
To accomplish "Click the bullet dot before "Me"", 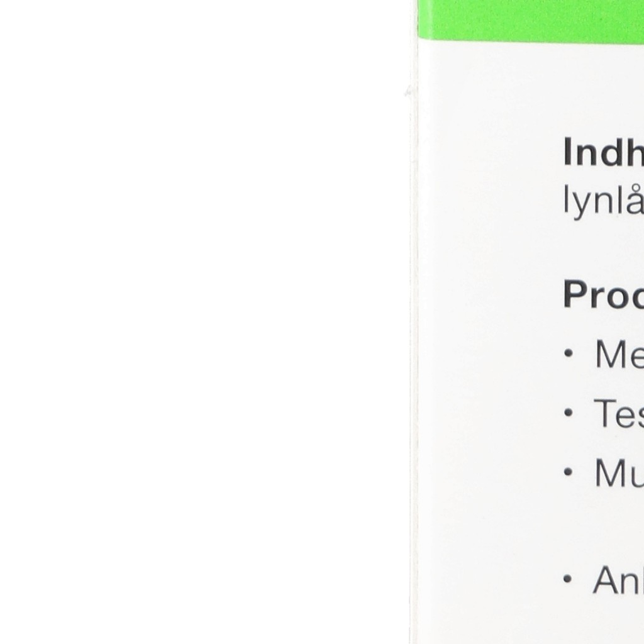I will pos(569,354).
